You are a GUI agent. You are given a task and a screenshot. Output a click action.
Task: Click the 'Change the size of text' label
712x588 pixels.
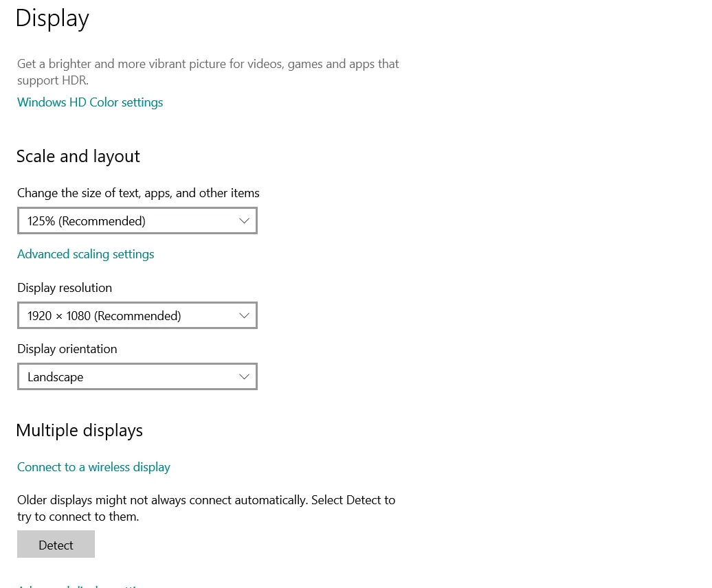click(138, 193)
